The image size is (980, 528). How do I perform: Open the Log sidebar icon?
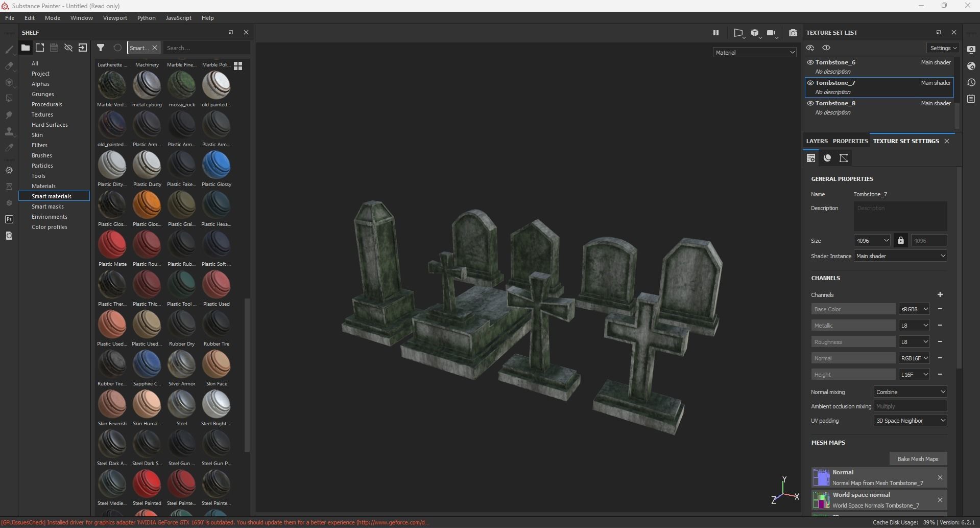(x=971, y=99)
